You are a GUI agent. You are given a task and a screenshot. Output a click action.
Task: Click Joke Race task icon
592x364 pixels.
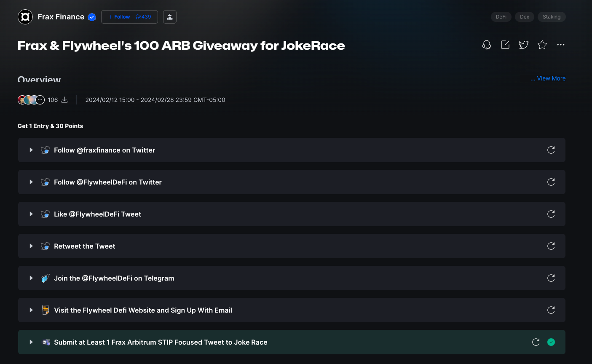click(46, 342)
